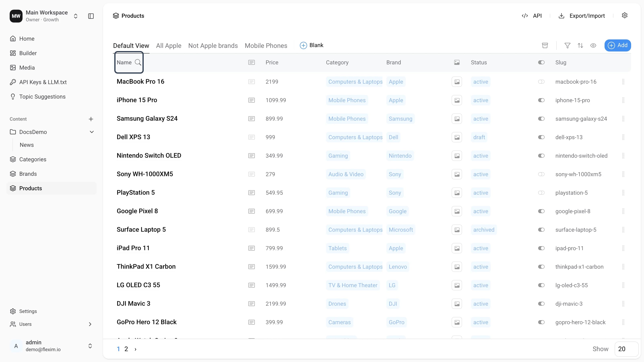Switch to All Apple view tab

pos(169,45)
